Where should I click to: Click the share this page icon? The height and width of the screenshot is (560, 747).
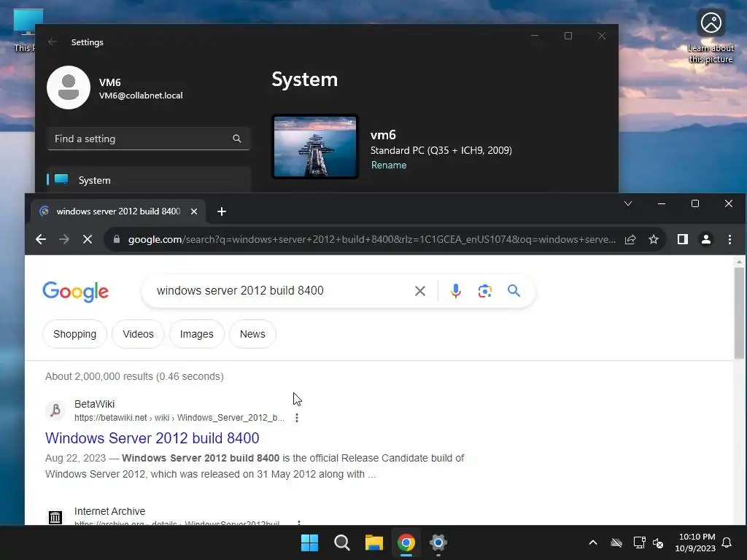(x=630, y=239)
